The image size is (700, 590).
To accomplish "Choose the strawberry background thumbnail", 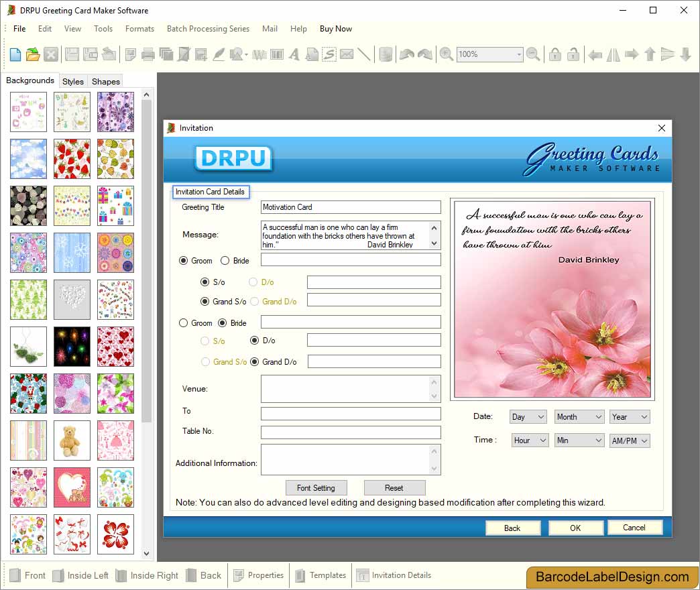I will click(72, 159).
